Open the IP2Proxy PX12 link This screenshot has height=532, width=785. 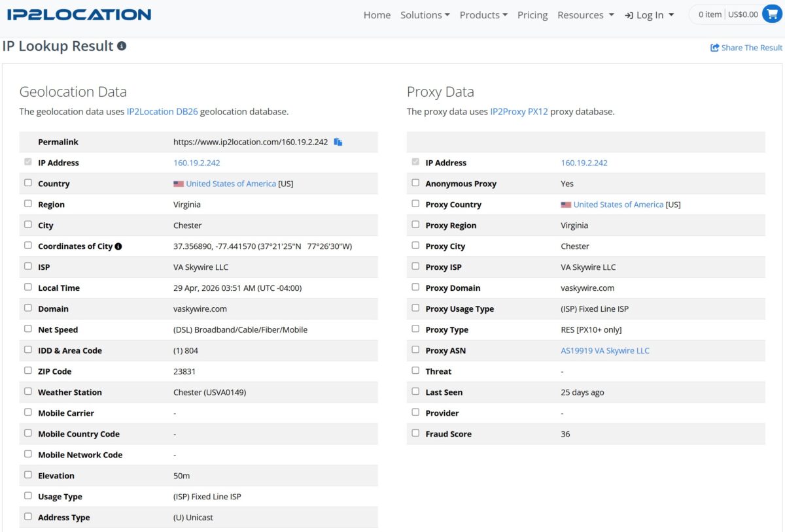519,112
